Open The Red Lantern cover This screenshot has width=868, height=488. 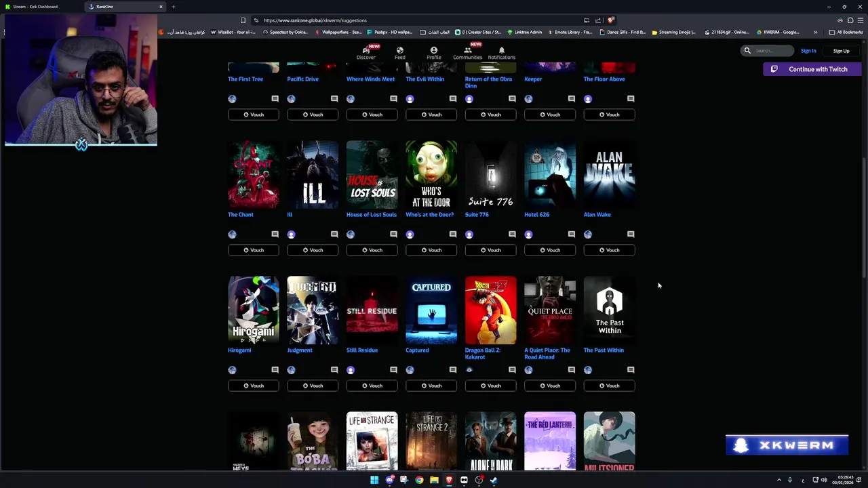[550, 441]
